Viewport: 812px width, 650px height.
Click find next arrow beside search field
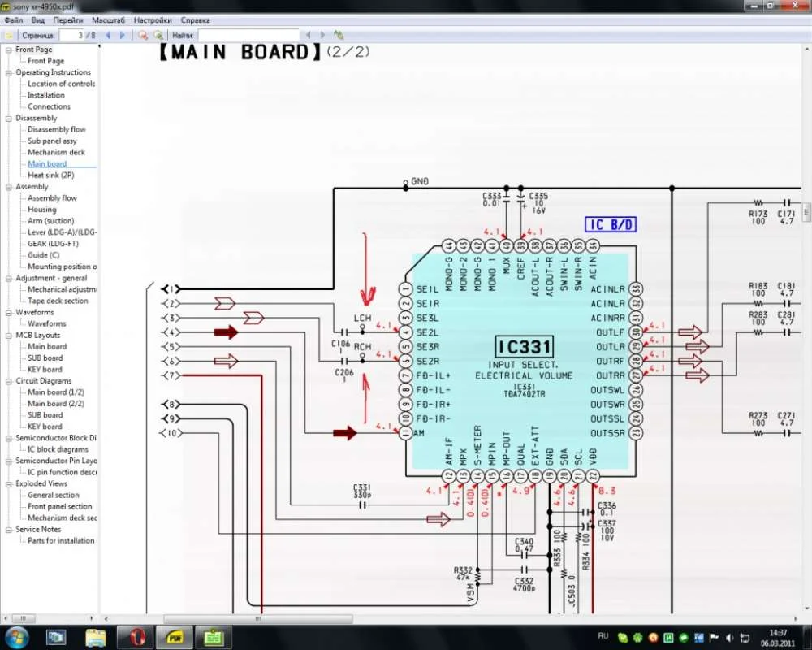(x=322, y=36)
